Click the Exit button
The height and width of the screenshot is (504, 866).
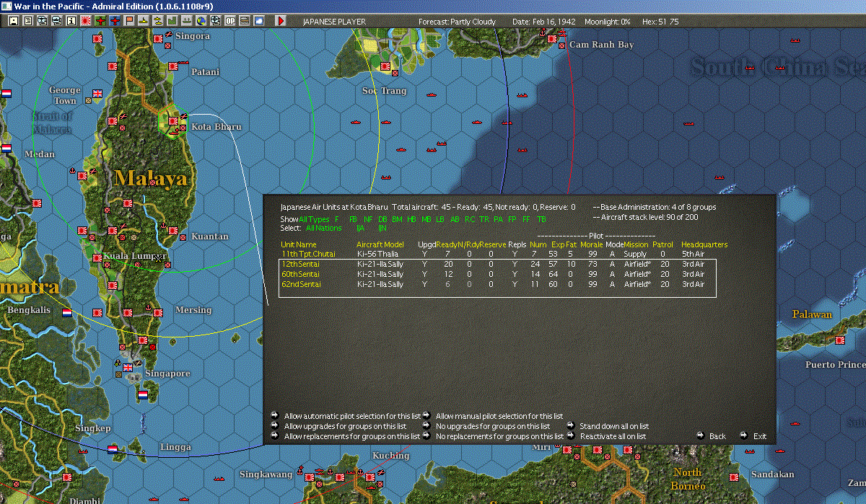(x=759, y=436)
